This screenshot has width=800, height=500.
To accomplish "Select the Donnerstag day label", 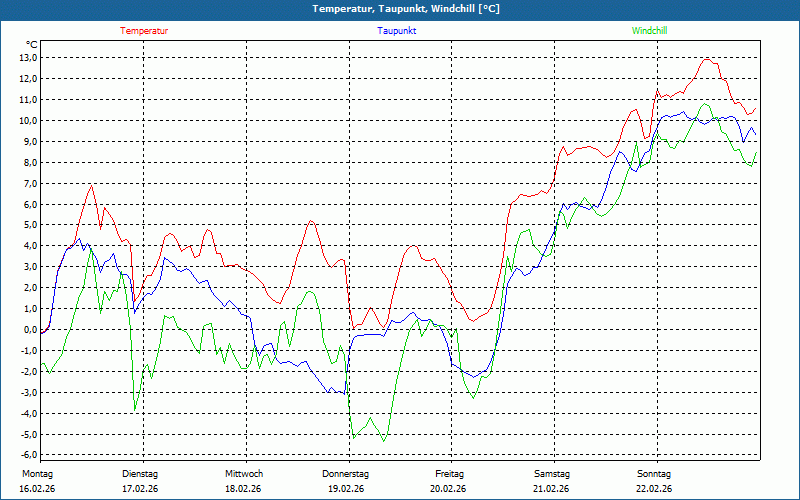I will click(346, 473).
